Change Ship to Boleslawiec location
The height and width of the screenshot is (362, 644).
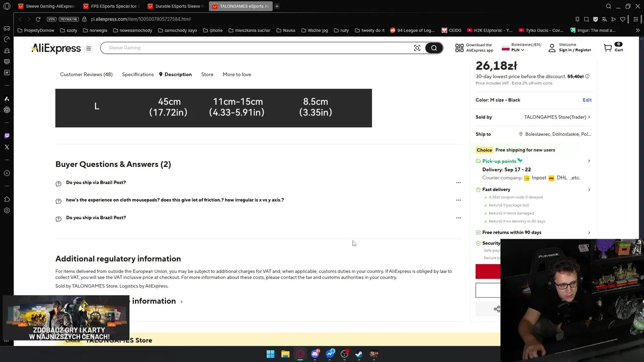(x=555, y=134)
